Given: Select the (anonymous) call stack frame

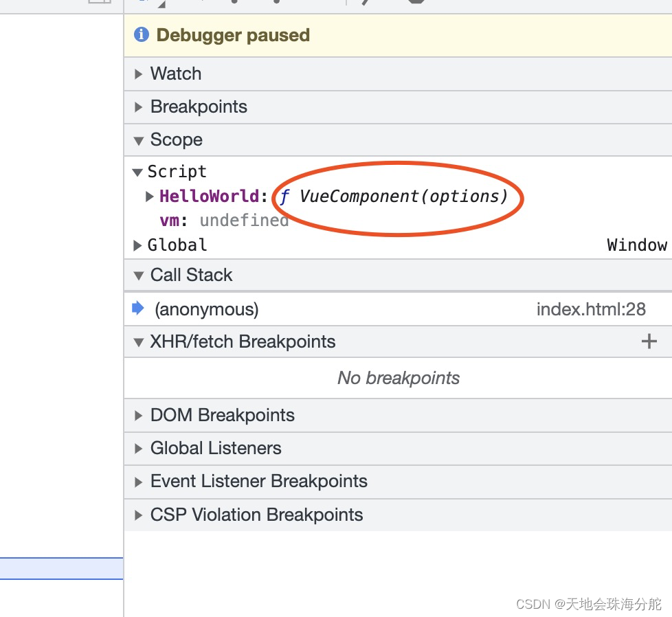Looking at the screenshot, I should (398, 309).
